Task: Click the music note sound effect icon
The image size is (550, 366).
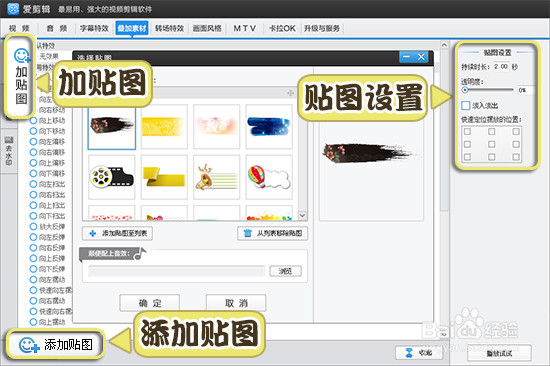Action: pyautogui.click(x=140, y=253)
